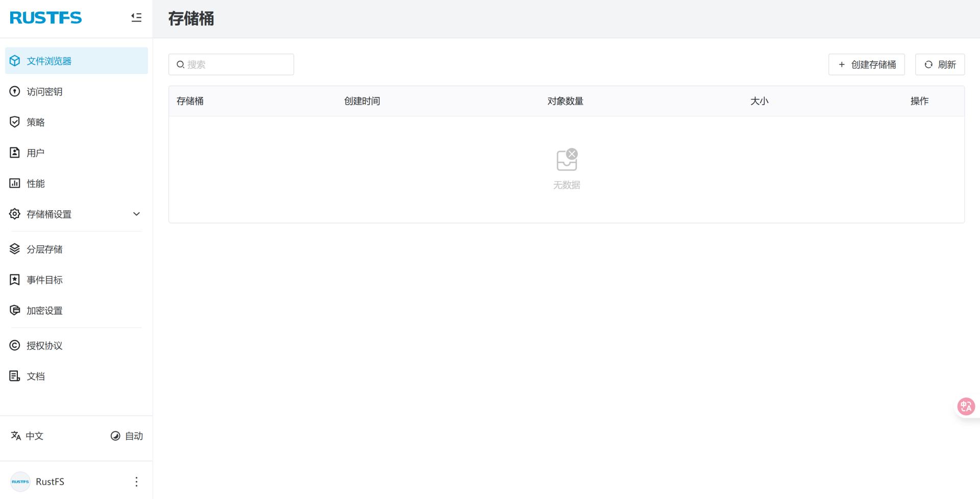Switch interface language via 中文 option
Screen dimensions: 980x499
[27, 436]
